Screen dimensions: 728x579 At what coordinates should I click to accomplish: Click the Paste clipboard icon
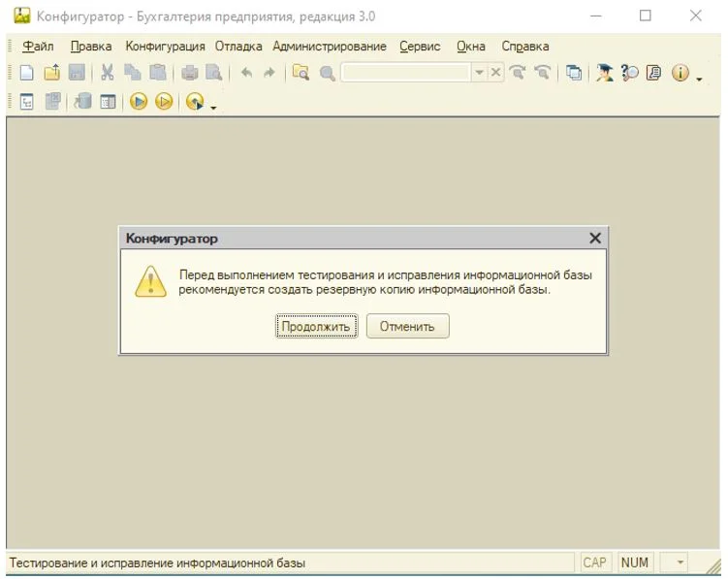158,73
